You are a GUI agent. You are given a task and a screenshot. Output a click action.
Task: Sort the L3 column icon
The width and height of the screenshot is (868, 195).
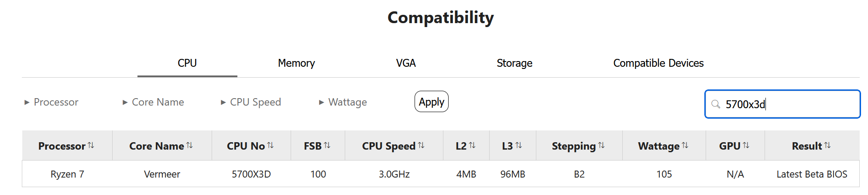point(518,145)
